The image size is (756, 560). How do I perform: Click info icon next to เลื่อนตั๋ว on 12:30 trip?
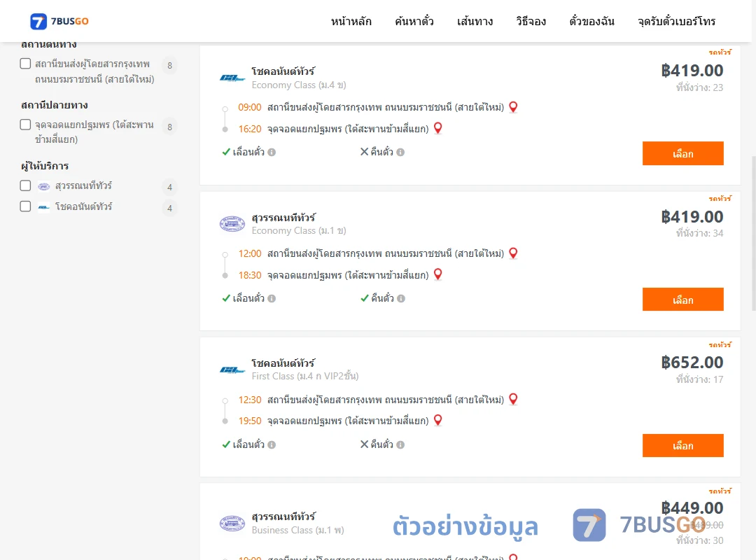(x=272, y=444)
